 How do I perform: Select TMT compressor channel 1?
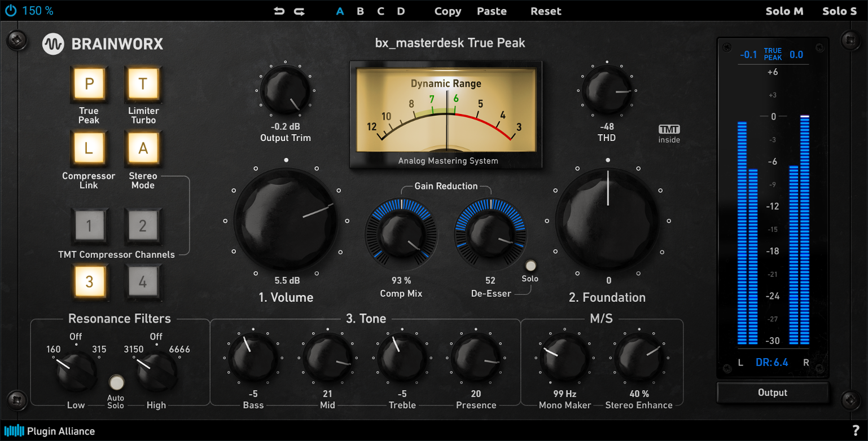coord(89,226)
